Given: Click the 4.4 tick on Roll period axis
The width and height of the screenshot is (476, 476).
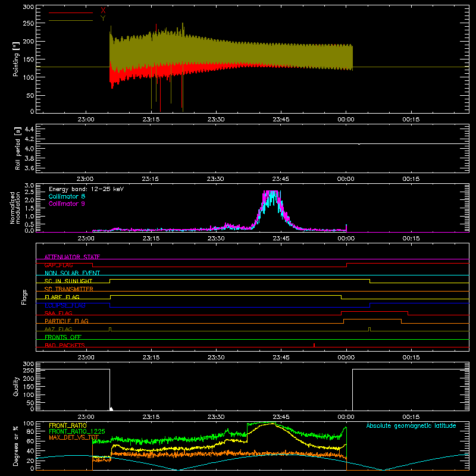Looking at the screenshot, I should click(29, 129).
